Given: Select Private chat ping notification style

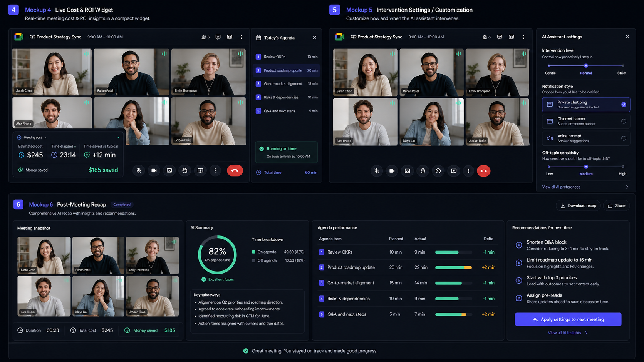Looking at the screenshot, I should pyautogui.click(x=586, y=105).
